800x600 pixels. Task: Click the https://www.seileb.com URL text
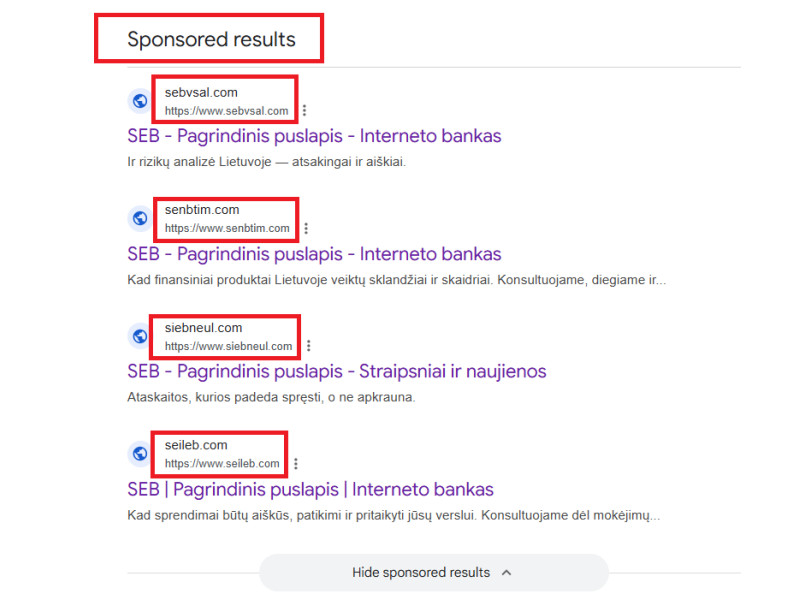(x=220, y=463)
